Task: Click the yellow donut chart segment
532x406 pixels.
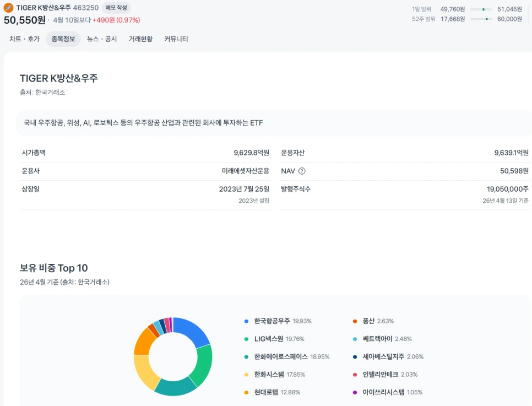Action: coord(144,372)
